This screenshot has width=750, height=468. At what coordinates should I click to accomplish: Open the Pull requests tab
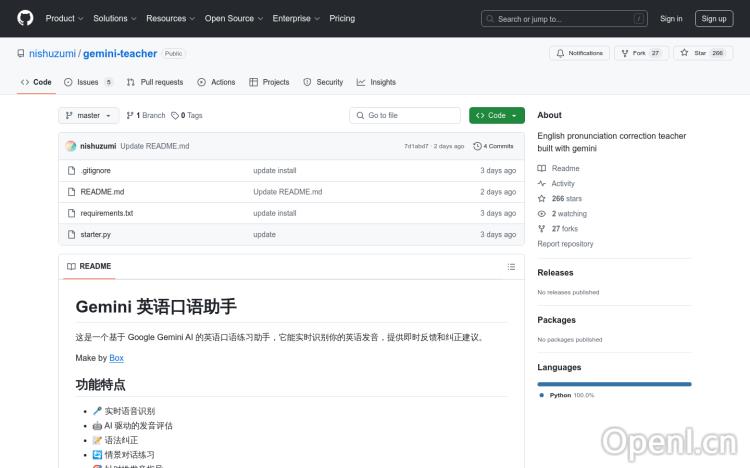pyautogui.click(x=155, y=82)
